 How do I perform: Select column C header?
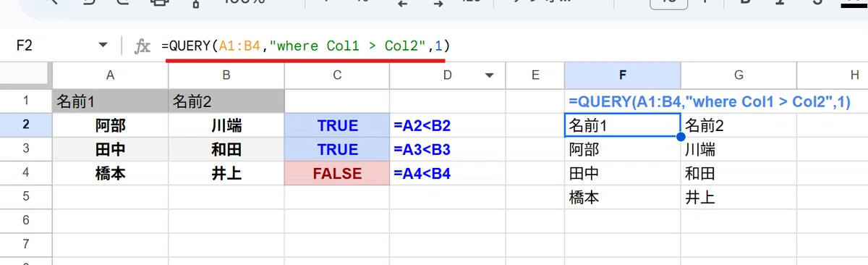tap(337, 75)
